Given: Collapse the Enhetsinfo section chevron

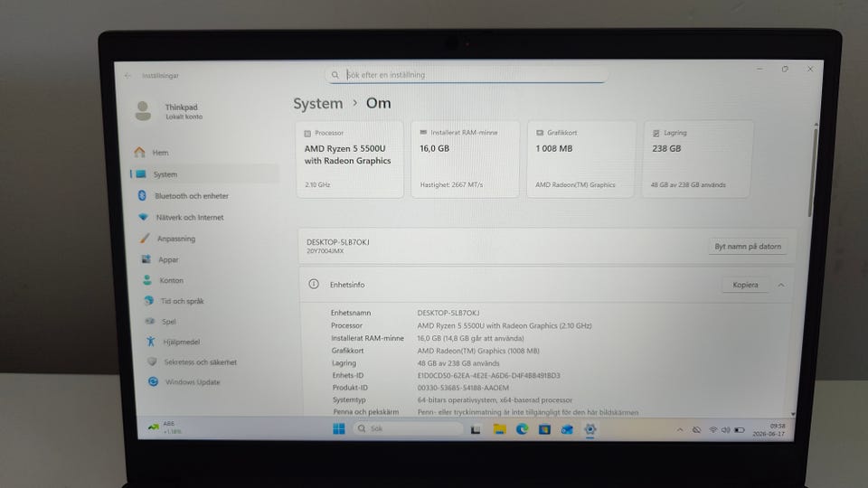Looking at the screenshot, I should [x=781, y=285].
